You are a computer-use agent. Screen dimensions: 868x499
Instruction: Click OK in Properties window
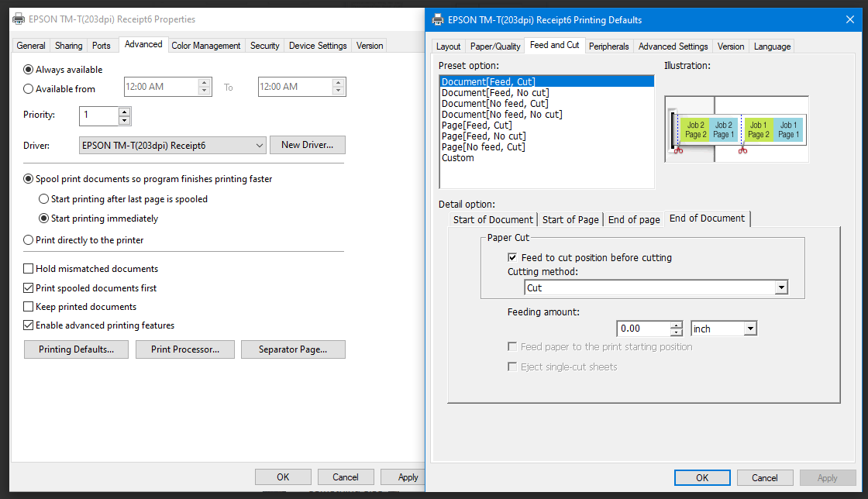coord(283,477)
